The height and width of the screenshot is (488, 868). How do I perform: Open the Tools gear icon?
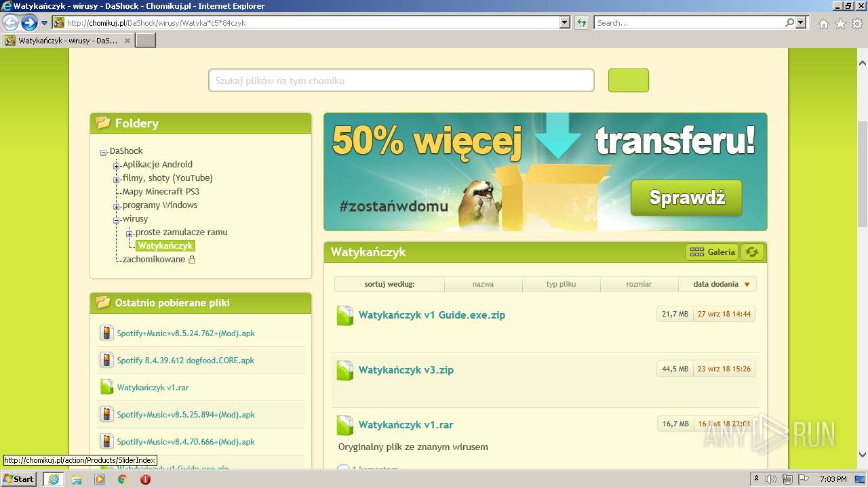point(857,24)
